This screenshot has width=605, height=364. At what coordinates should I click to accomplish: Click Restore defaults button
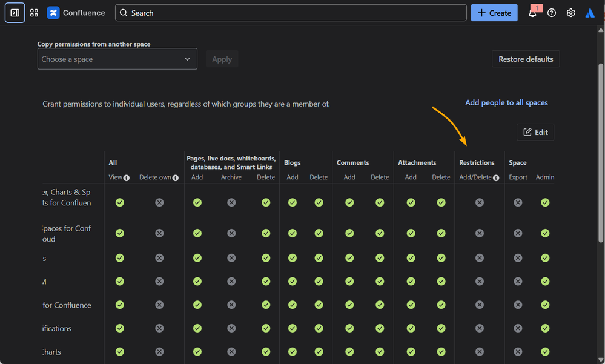pyautogui.click(x=526, y=59)
